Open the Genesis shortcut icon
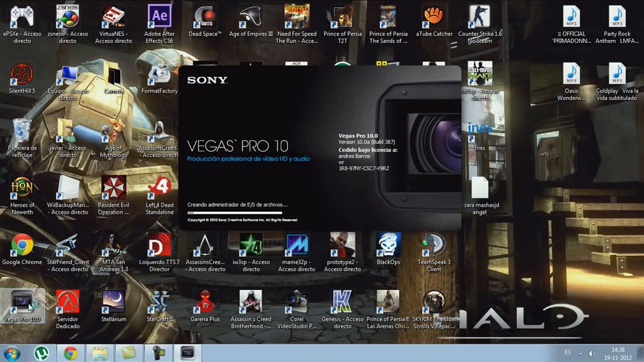 tap(343, 309)
